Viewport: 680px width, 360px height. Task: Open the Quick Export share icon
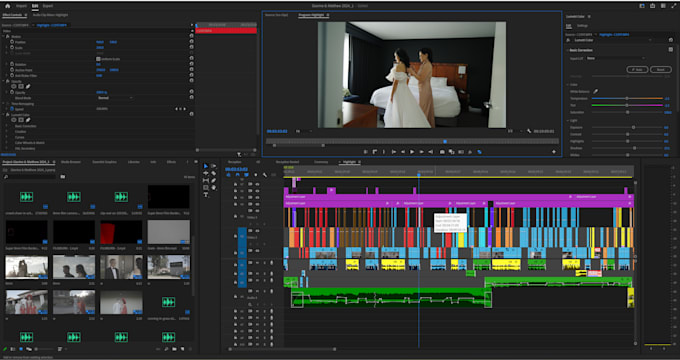(x=653, y=6)
